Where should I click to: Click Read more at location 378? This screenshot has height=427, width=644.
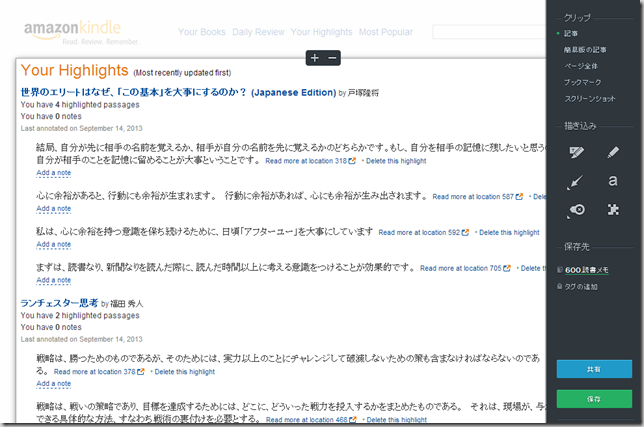pos(94,372)
